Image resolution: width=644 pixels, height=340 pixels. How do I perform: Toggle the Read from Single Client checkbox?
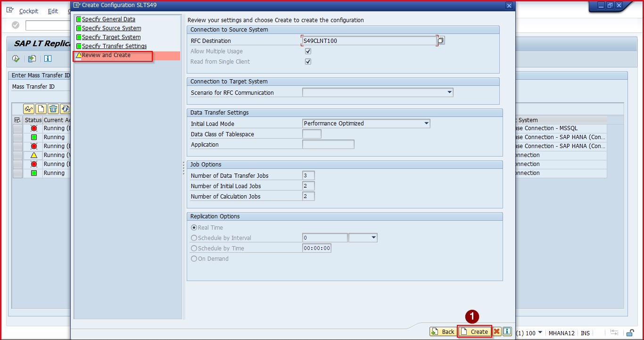click(308, 62)
